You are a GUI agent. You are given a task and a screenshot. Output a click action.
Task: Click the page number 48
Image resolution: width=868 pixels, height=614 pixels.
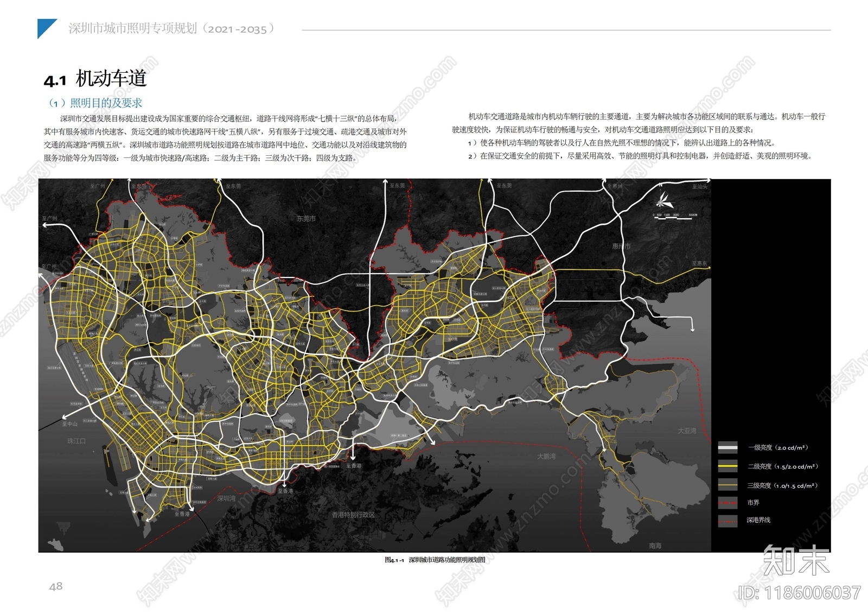tap(56, 586)
